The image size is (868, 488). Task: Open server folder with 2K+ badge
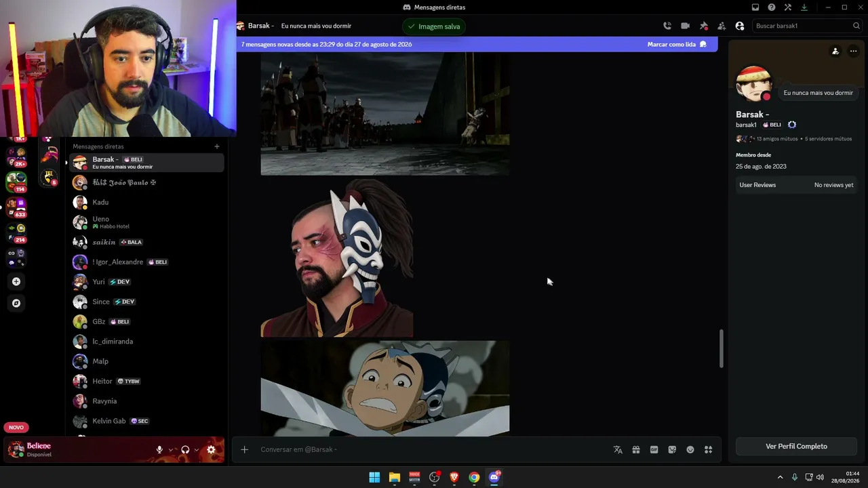click(x=16, y=157)
